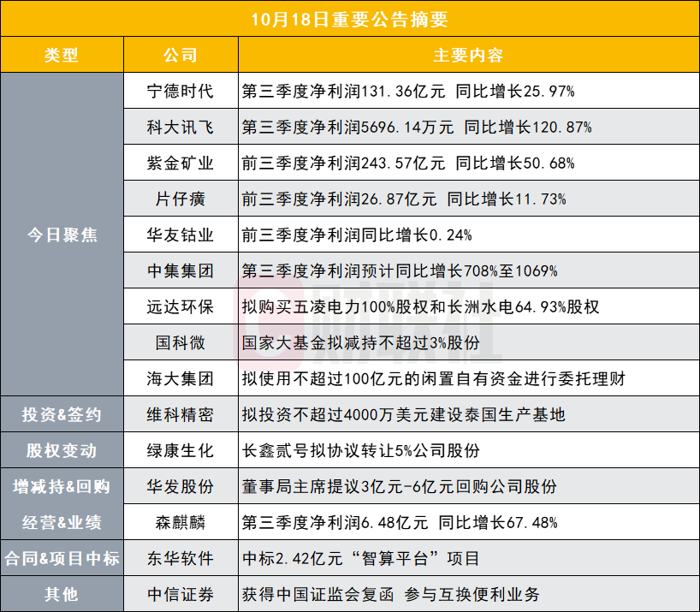Viewport: 700px width, 612px height.
Task: Select text '获得中国证监会复函 参与互换便利业务'
Action: (x=390, y=594)
